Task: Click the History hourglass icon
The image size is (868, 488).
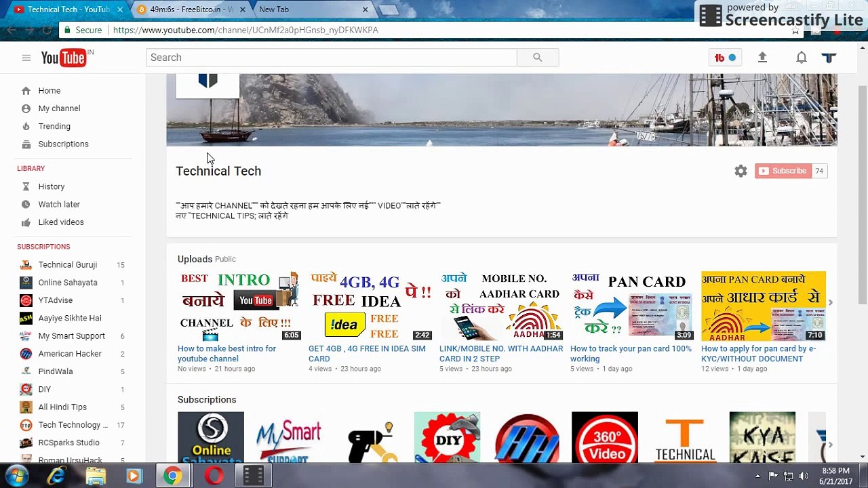Action: click(x=26, y=186)
